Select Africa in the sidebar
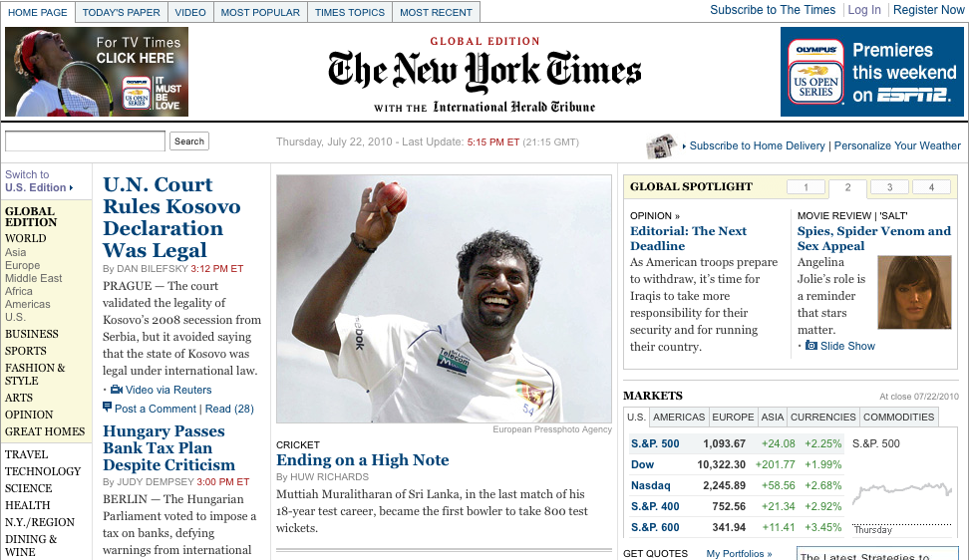The image size is (971, 560). point(19,291)
